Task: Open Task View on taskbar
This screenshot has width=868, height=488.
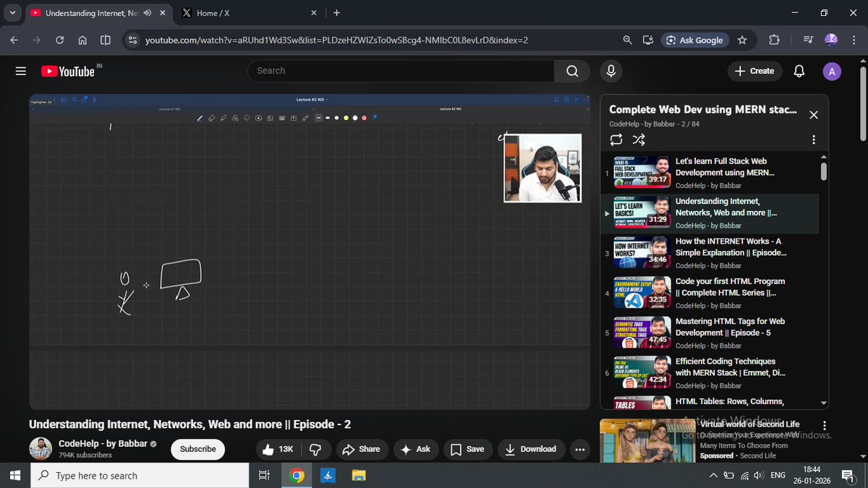Action: click(x=264, y=476)
